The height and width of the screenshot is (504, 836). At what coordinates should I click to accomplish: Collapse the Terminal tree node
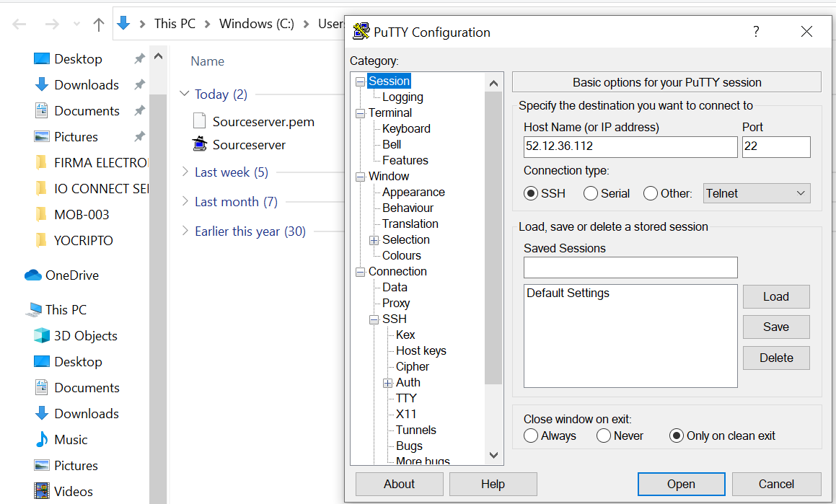click(361, 113)
